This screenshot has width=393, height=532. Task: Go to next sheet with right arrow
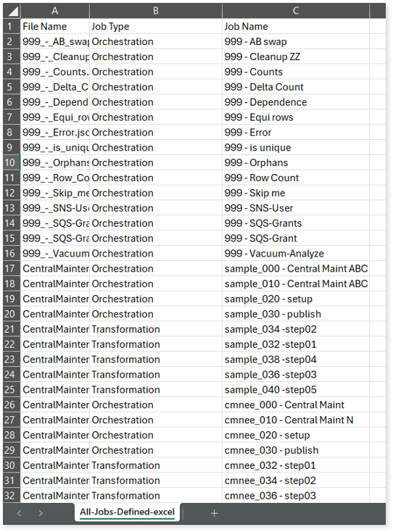[41, 513]
